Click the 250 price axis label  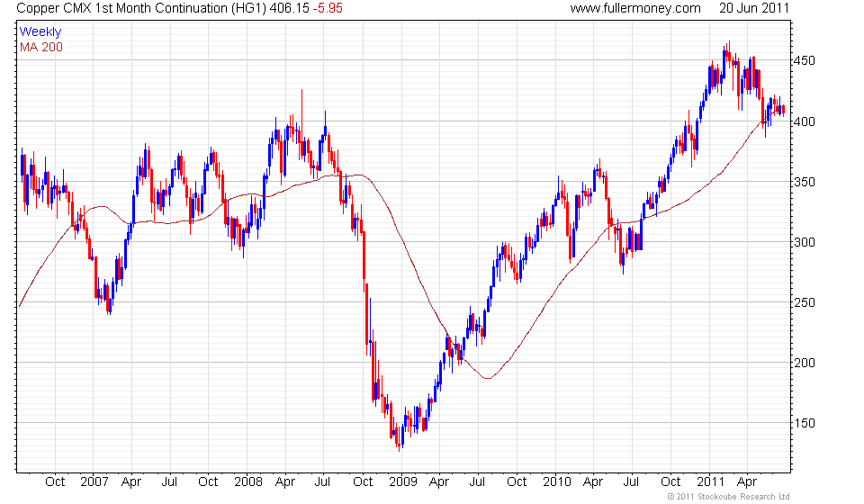pos(805,302)
